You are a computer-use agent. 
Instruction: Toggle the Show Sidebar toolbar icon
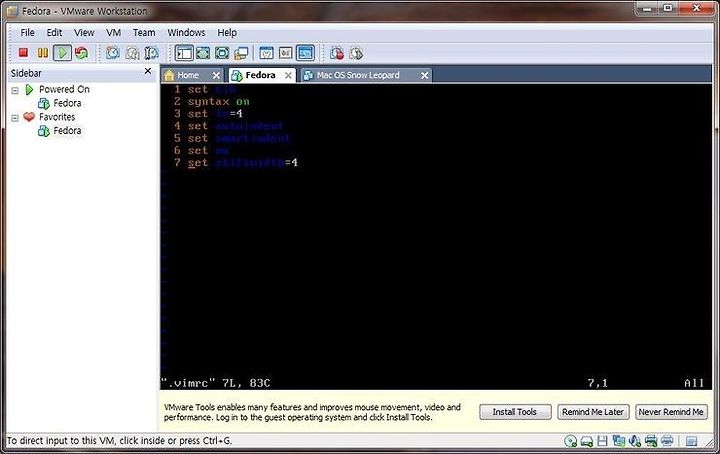(184, 53)
